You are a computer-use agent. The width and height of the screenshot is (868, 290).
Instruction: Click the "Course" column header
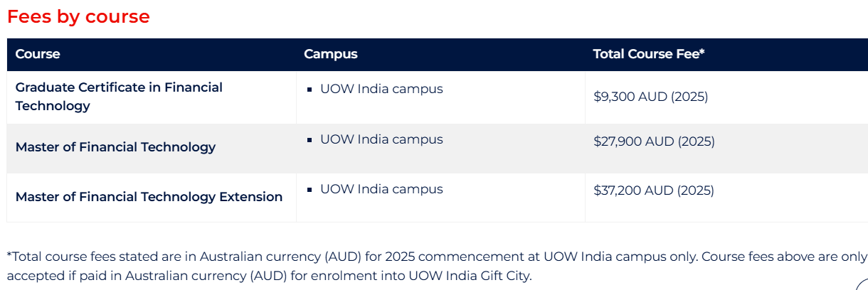38,54
